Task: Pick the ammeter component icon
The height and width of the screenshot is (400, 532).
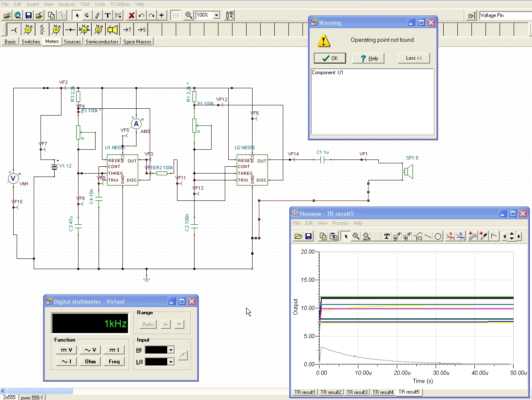Action: (x=56, y=30)
